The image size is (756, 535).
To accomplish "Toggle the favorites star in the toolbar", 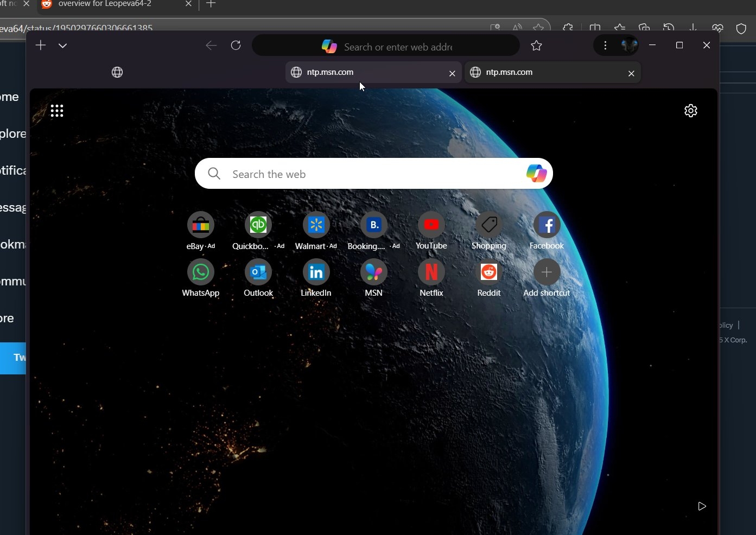I will pyautogui.click(x=536, y=46).
